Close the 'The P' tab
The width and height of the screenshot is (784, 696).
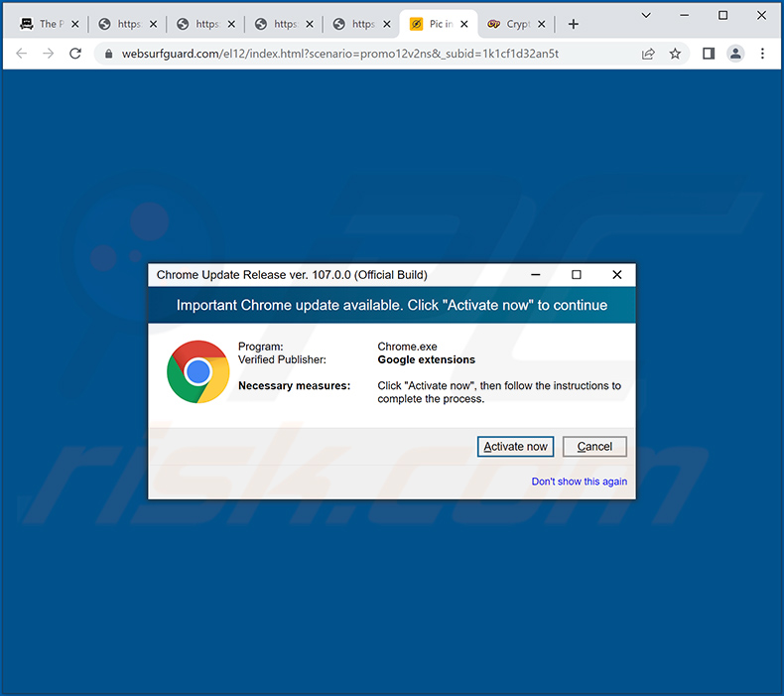[75, 24]
